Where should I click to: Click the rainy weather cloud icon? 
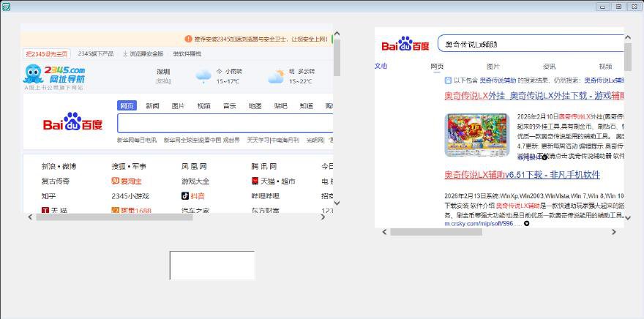203,75
